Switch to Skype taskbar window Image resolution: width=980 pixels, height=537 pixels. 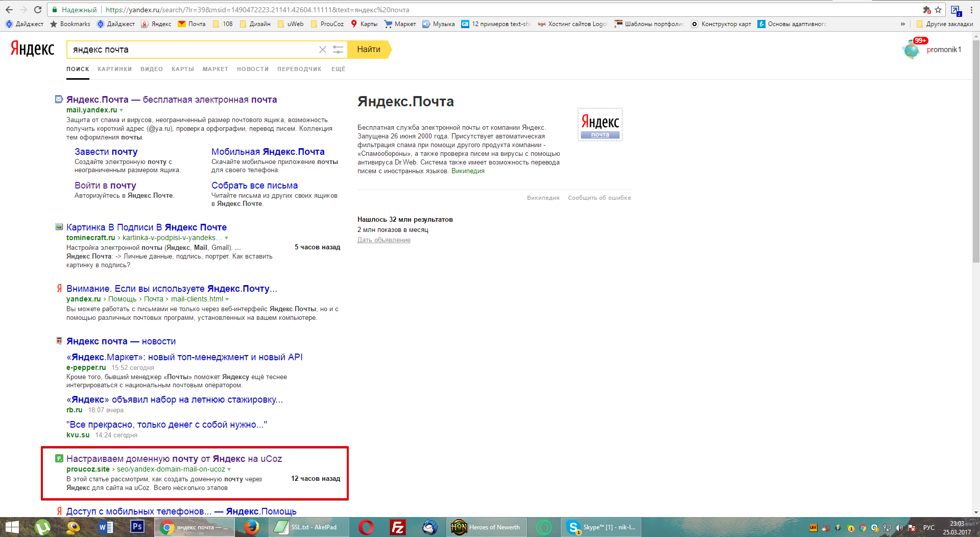tap(601, 527)
